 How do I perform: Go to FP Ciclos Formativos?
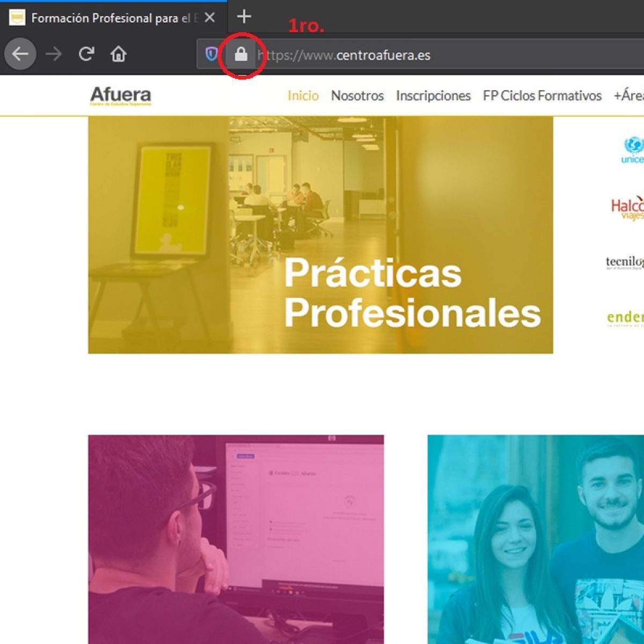coord(542,96)
